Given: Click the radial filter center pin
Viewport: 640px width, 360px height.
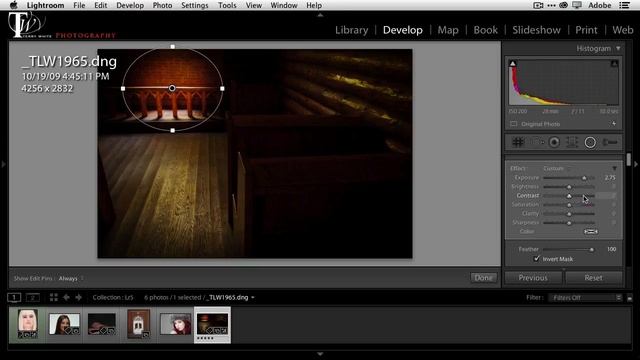Looking at the screenshot, I should tap(172, 88).
